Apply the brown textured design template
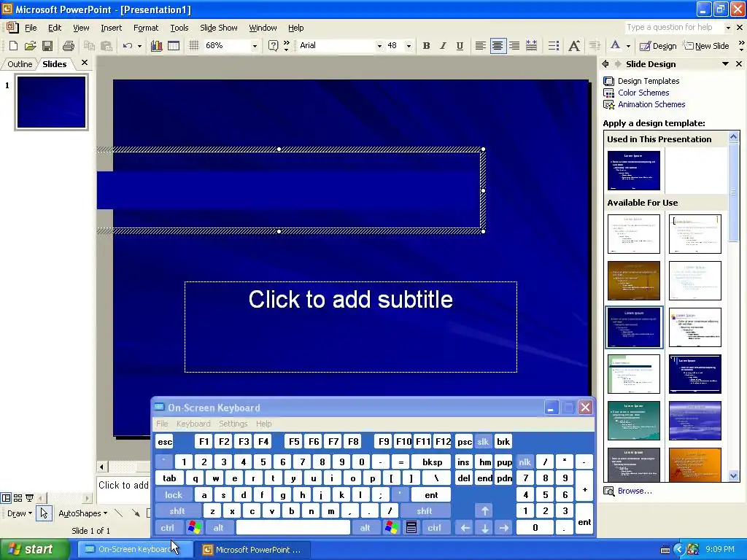 [x=634, y=281]
